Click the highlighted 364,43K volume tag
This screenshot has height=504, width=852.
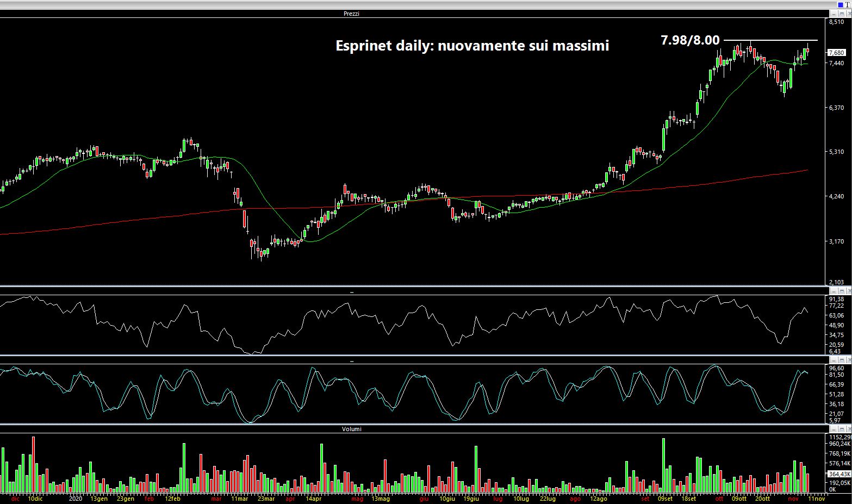pos(838,474)
